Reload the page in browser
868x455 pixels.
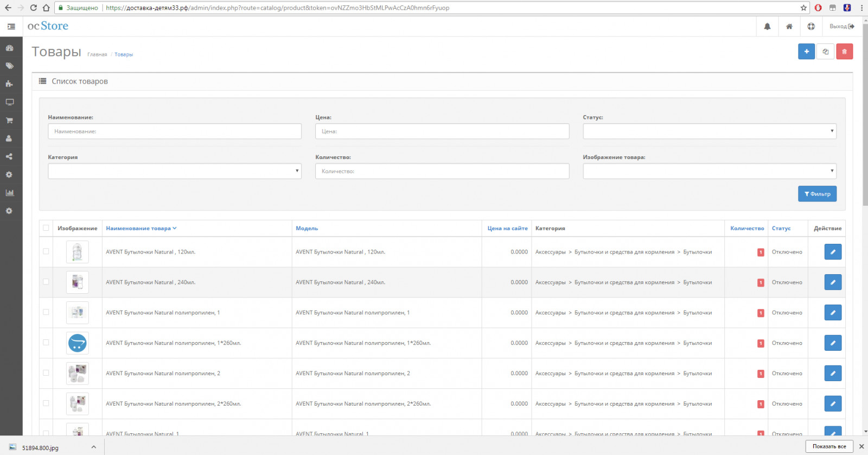point(33,8)
